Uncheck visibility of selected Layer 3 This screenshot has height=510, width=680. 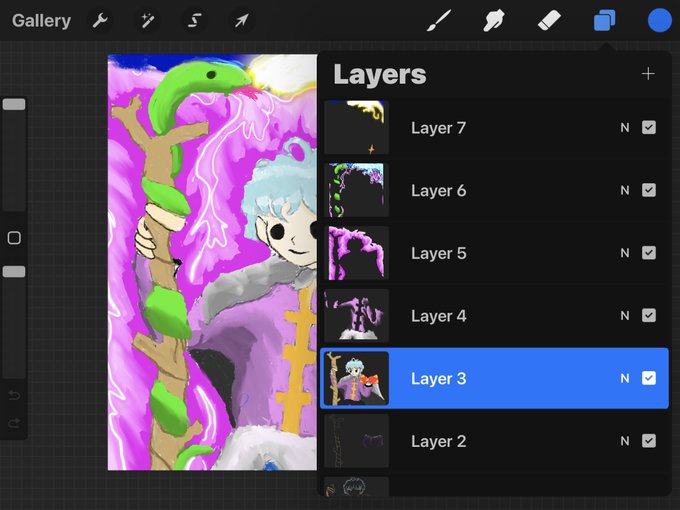coord(649,378)
